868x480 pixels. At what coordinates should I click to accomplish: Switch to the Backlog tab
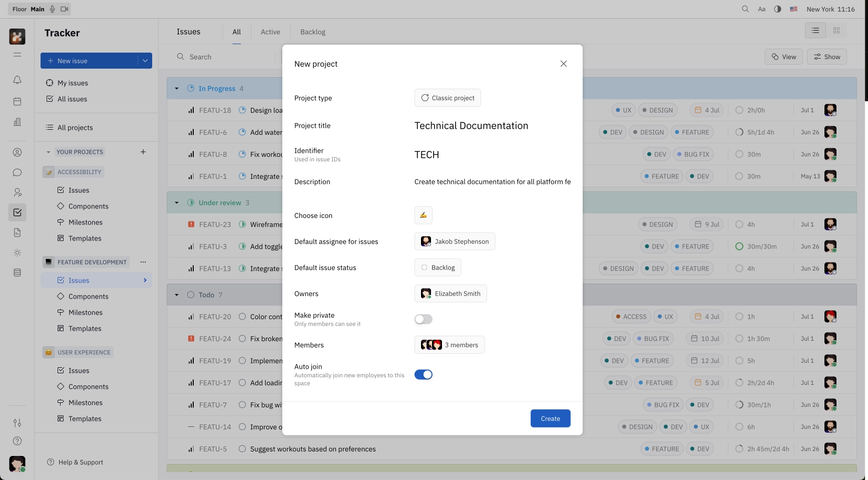pyautogui.click(x=312, y=32)
